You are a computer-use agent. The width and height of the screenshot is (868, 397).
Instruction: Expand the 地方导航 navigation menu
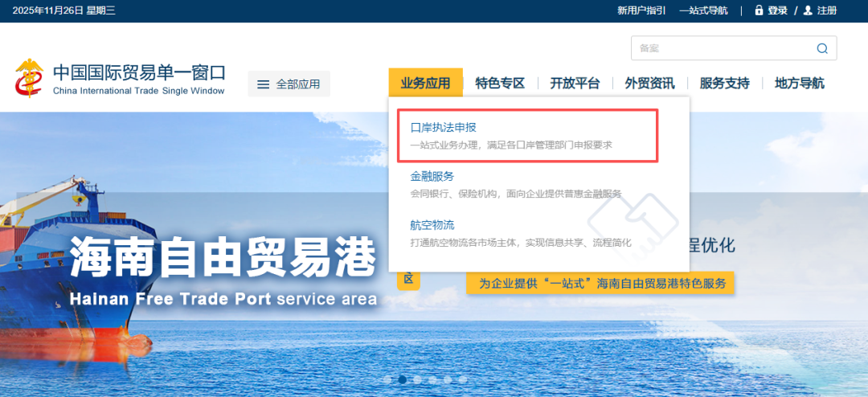coord(799,83)
